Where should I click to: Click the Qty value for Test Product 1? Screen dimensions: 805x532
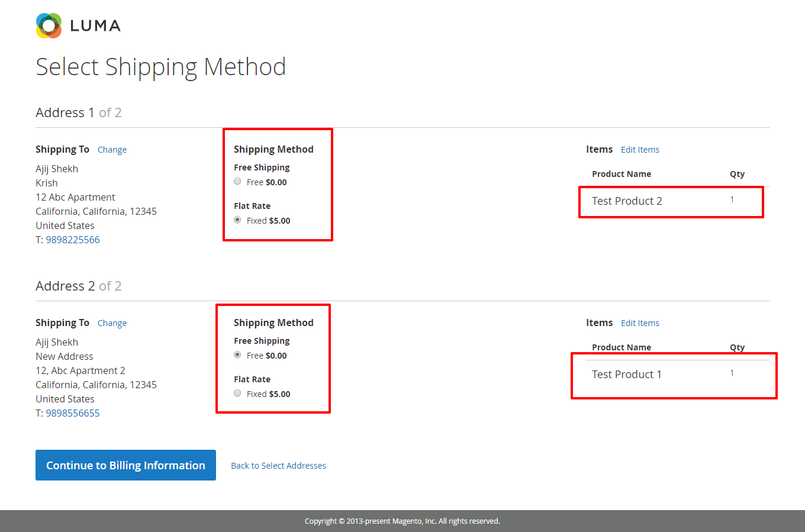point(732,372)
